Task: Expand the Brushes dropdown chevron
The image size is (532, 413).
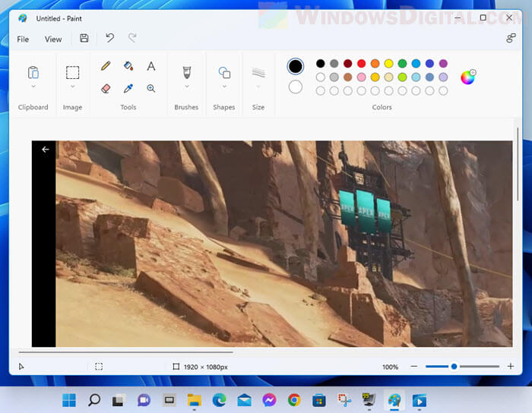Action: (x=187, y=87)
